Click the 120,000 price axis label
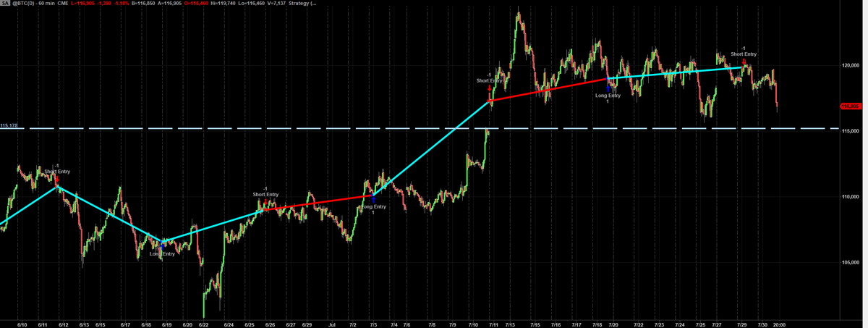This screenshot has height=328, width=868. click(850, 65)
